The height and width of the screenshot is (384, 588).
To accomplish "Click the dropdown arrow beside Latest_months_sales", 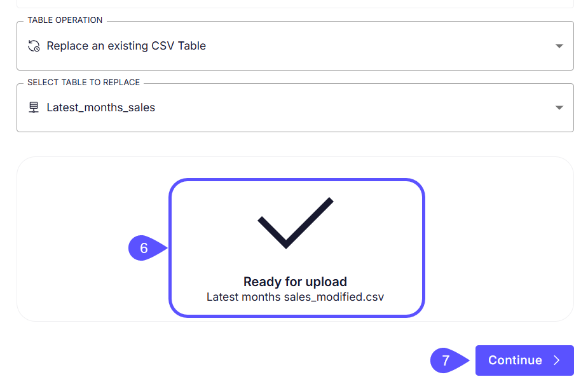I will [558, 107].
